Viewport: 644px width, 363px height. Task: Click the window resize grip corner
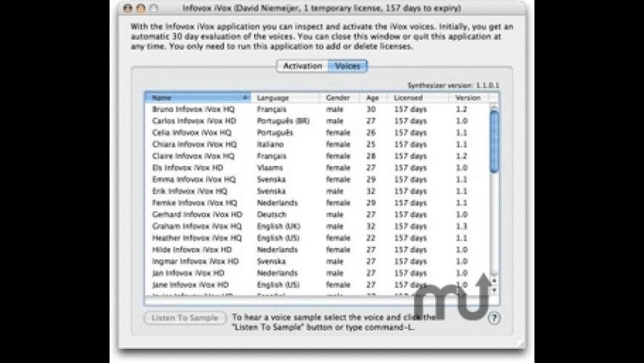point(521,344)
